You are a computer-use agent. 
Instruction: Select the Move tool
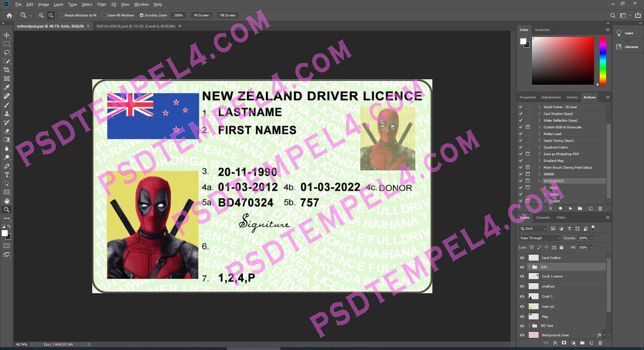7,35
